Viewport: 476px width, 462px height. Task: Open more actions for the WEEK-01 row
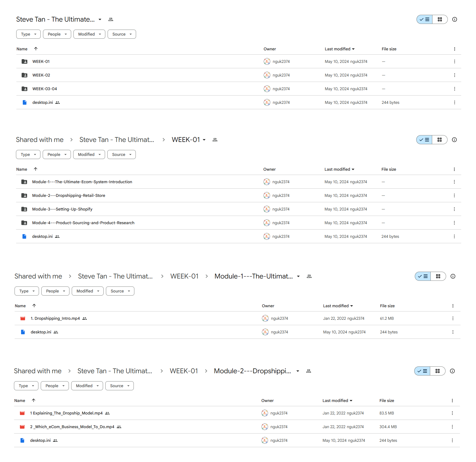(454, 61)
